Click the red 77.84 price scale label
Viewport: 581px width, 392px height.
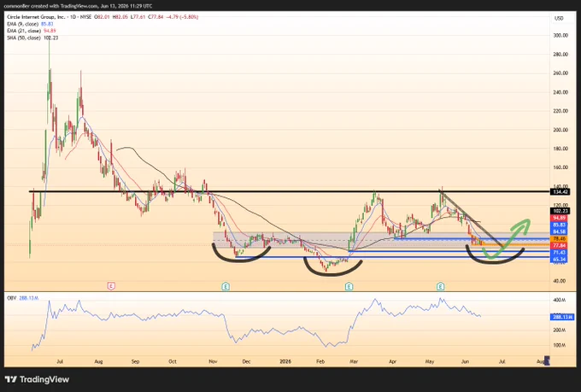(559, 246)
